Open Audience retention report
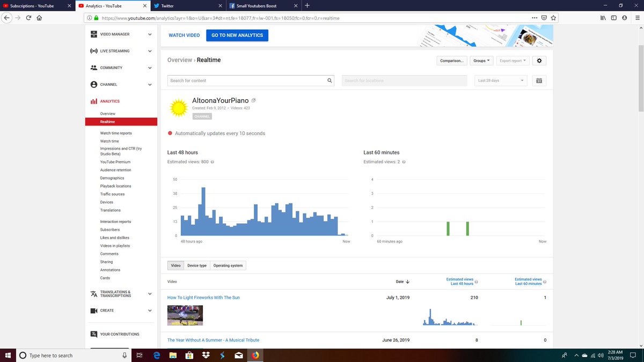The width and height of the screenshot is (644, 362). [x=115, y=170]
